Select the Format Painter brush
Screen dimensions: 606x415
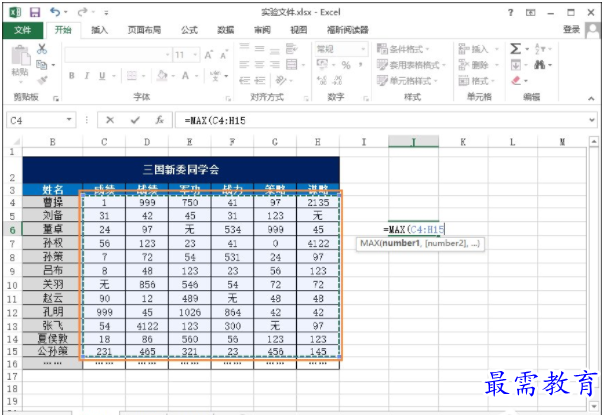pyautogui.click(x=42, y=80)
